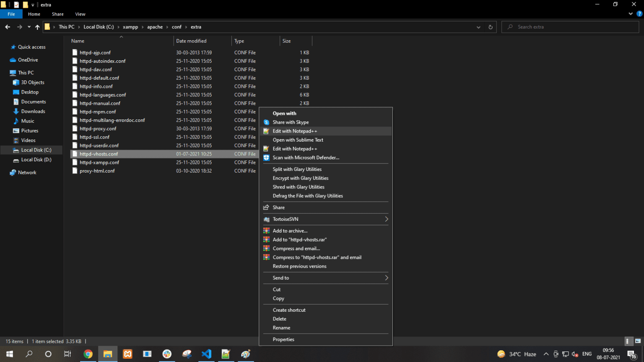The image size is (644, 362).
Task: Click the network icon in the system tray
Action: 566,354
